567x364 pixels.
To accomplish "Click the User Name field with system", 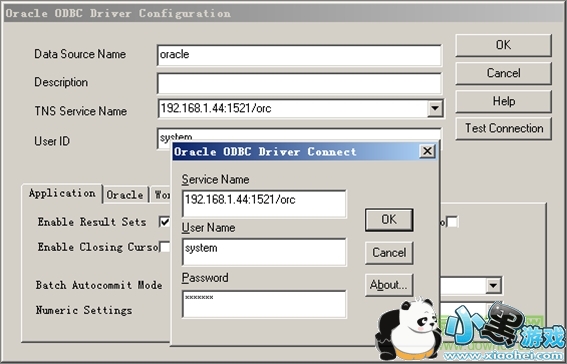I will (x=264, y=252).
